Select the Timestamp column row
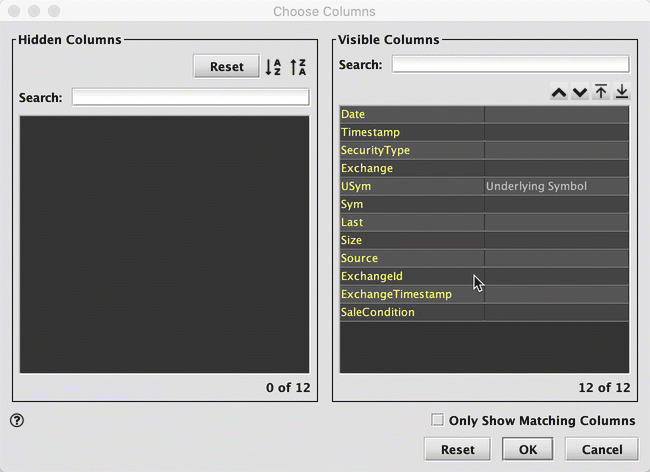 (x=411, y=132)
